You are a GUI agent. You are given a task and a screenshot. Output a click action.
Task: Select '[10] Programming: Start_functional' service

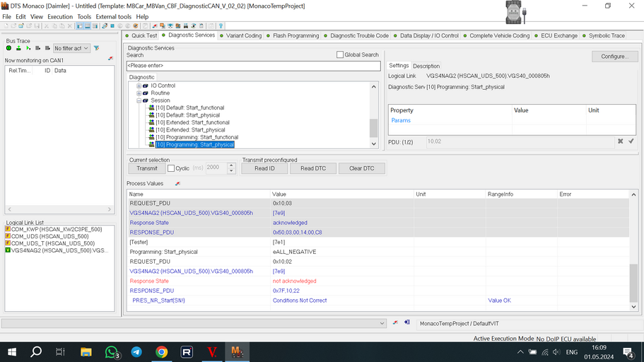pos(197,138)
